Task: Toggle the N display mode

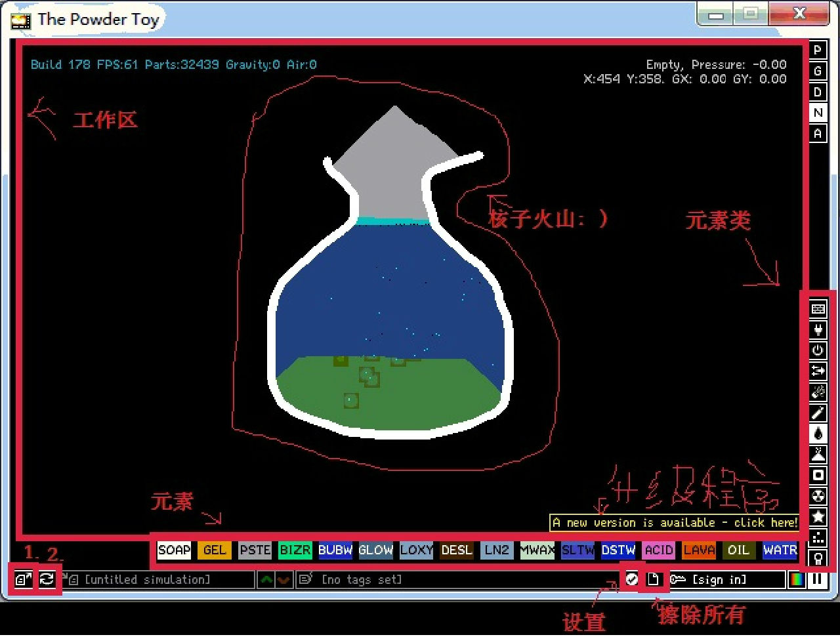Action: tap(818, 113)
